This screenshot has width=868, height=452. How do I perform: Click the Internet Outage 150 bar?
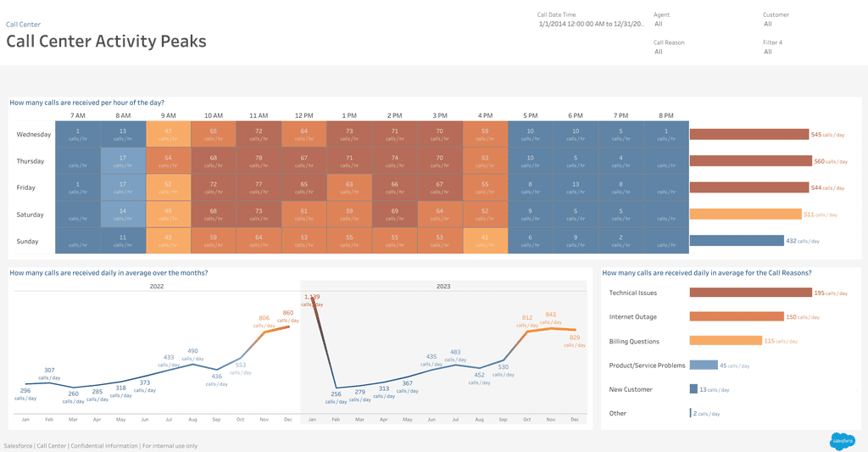click(737, 317)
